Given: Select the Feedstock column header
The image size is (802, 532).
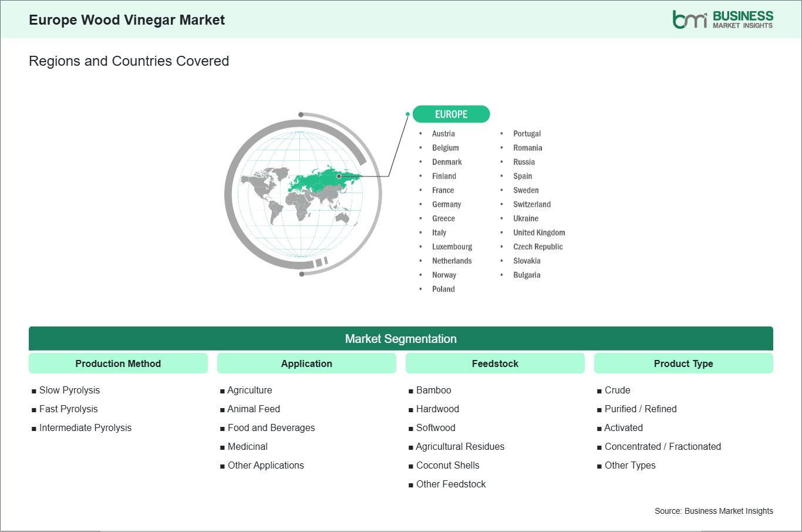Looking at the screenshot, I should pos(495,363).
